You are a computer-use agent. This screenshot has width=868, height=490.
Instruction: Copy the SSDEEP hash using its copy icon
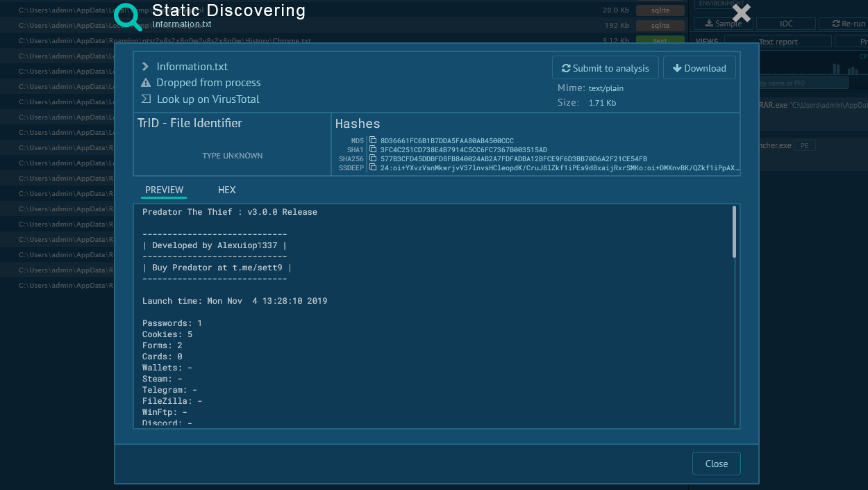(x=373, y=168)
